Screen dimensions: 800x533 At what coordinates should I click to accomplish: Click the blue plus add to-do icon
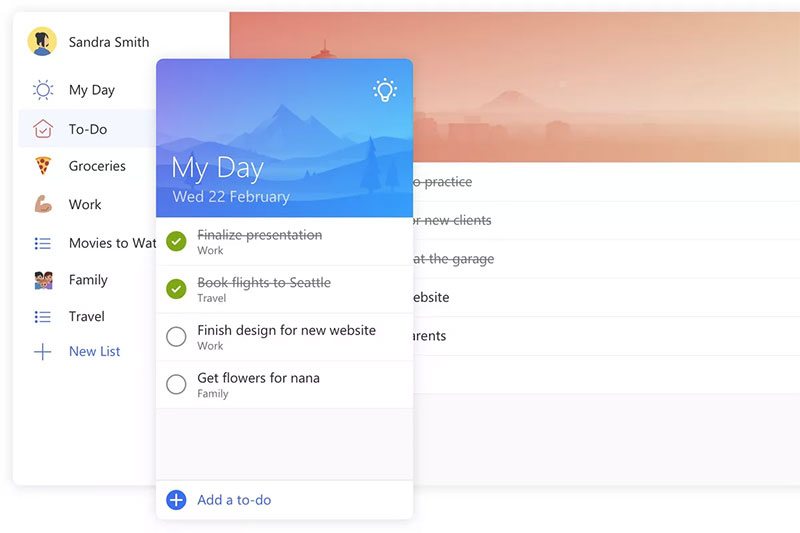pyautogui.click(x=176, y=500)
